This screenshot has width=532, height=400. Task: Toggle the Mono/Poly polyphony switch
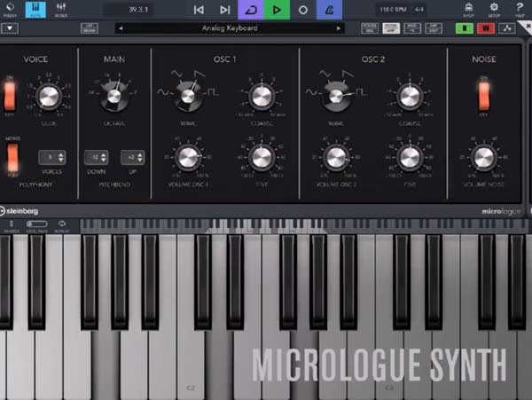click(x=13, y=157)
